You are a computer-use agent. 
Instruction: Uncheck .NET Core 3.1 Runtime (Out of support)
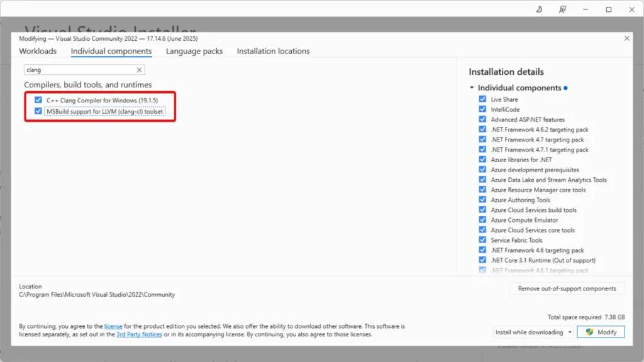tap(482, 260)
